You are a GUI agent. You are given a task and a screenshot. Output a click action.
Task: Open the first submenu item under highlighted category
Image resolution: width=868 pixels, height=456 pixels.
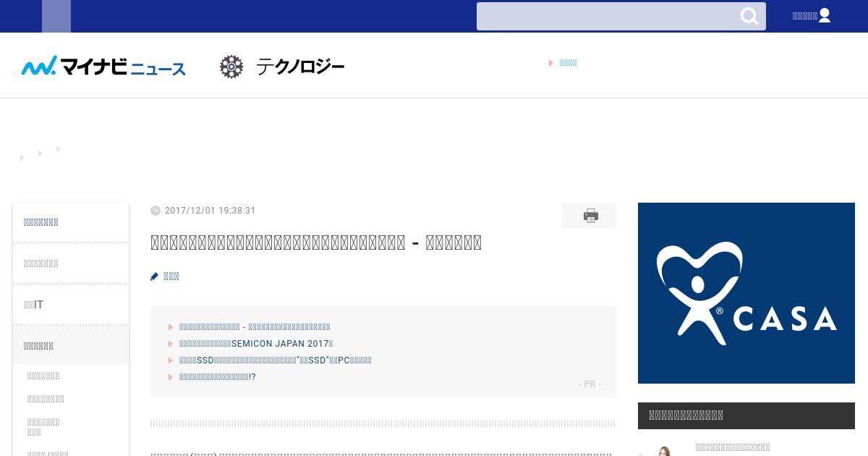click(43, 376)
